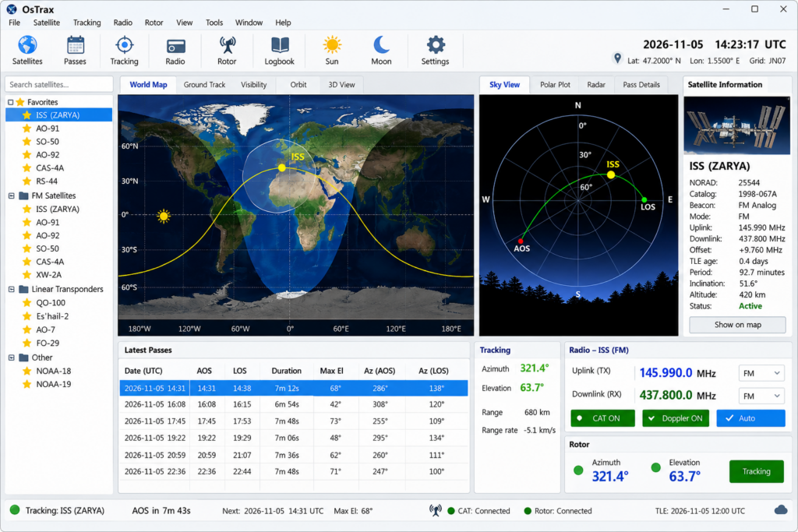The height and width of the screenshot is (532, 798).
Task: Click the Uplink frequency 145.990.0 value
Action: pos(666,373)
